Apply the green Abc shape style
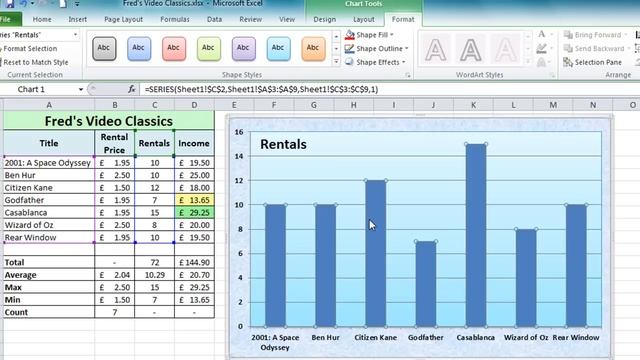This screenshot has width=640, height=360. coord(209,48)
